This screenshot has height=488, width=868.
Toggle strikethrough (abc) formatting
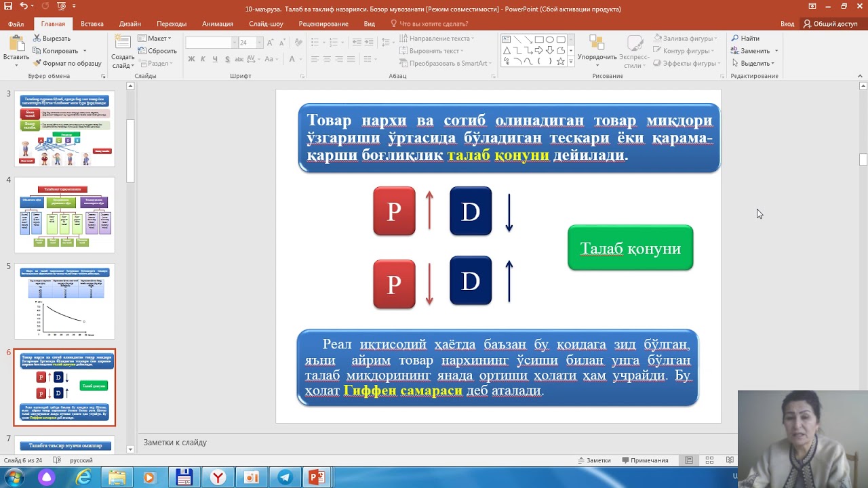(239, 59)
